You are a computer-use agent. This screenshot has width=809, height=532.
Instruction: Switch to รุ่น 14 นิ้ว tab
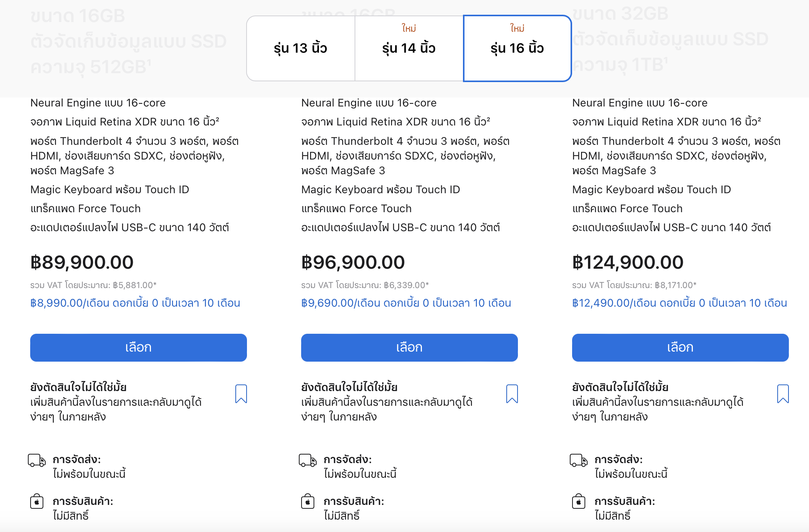coord(409,48)
